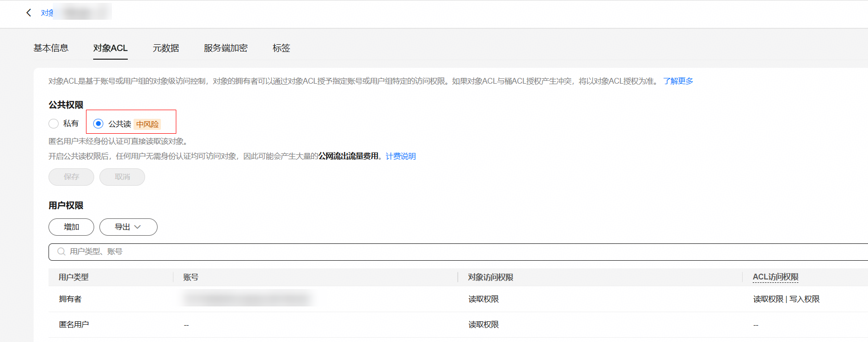Click the 了解更多 link
868x342 pixels.
[x=678, y=81]
